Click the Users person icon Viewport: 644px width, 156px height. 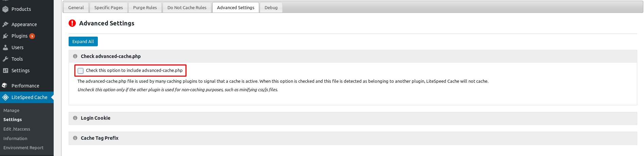(5, 47)
